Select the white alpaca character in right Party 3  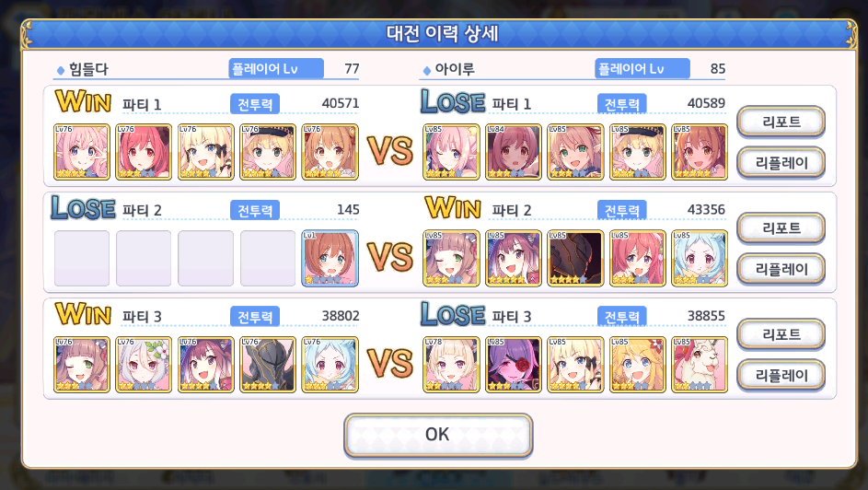click(700, 365)
